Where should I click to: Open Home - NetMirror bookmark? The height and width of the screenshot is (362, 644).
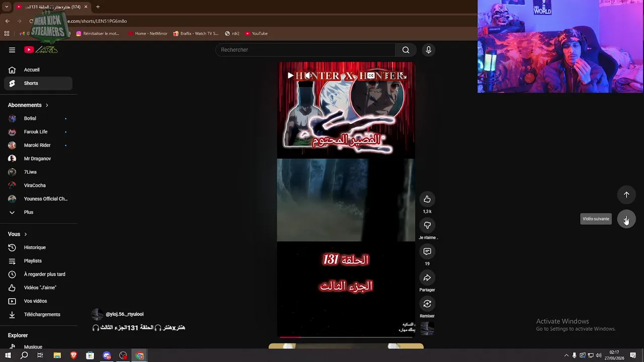click(x=147, y=34)
